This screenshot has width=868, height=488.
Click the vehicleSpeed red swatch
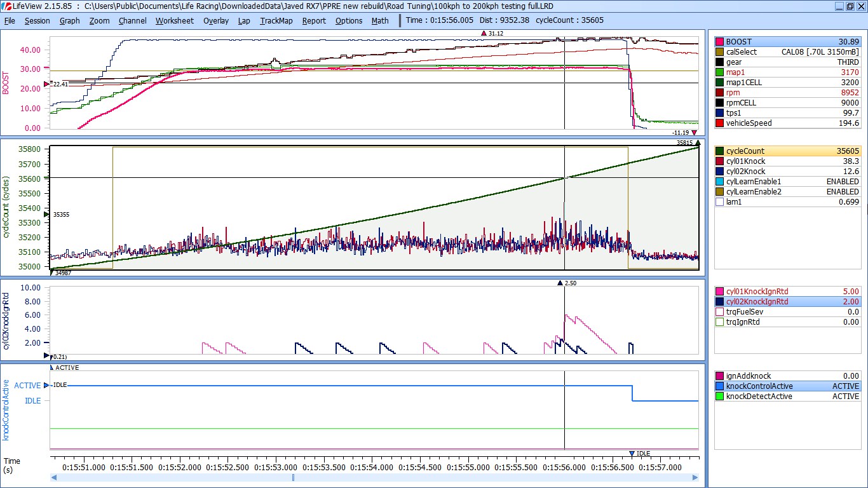coord(719,123)
